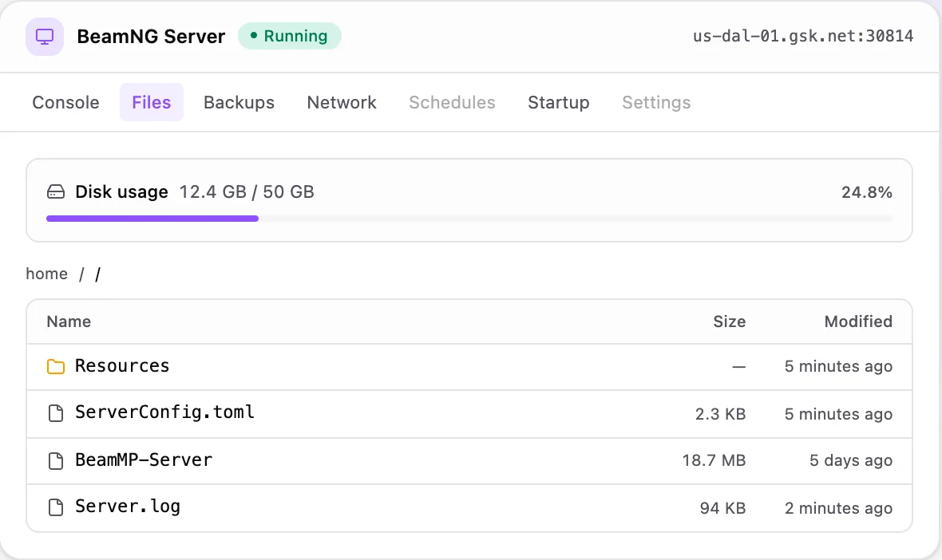This screenshot has width=942, height=560.
Task: Open the BeamMP-Server file
Action: (x=144, y=460)
